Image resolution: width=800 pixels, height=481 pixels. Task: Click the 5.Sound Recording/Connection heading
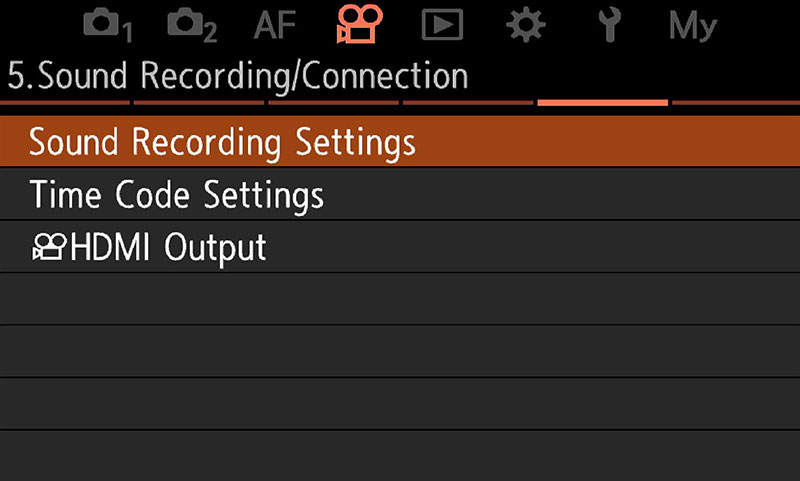tap(238, 76)
